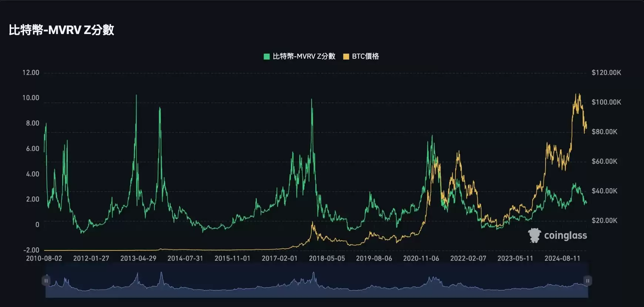Select the 2020-11-06 date on the x-axis
Screen dimensions: 644x307
pyautogui.click(x=421, y=259)
